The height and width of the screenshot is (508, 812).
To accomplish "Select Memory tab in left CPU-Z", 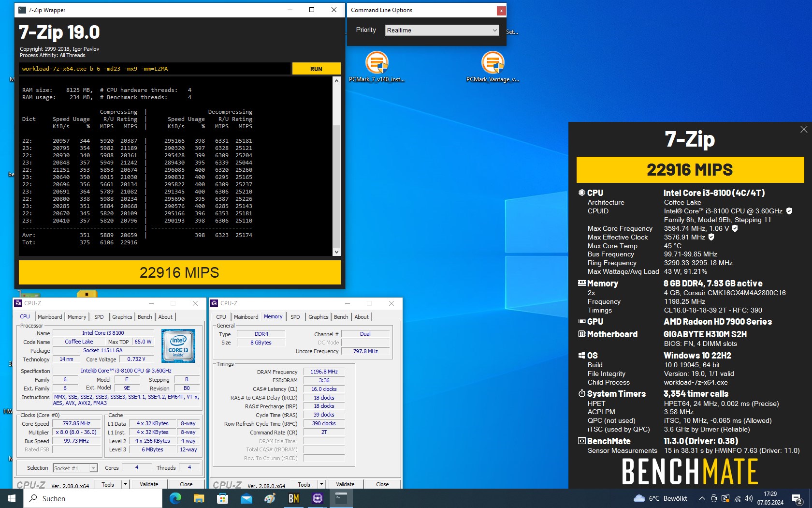I will tap(77, 317).
